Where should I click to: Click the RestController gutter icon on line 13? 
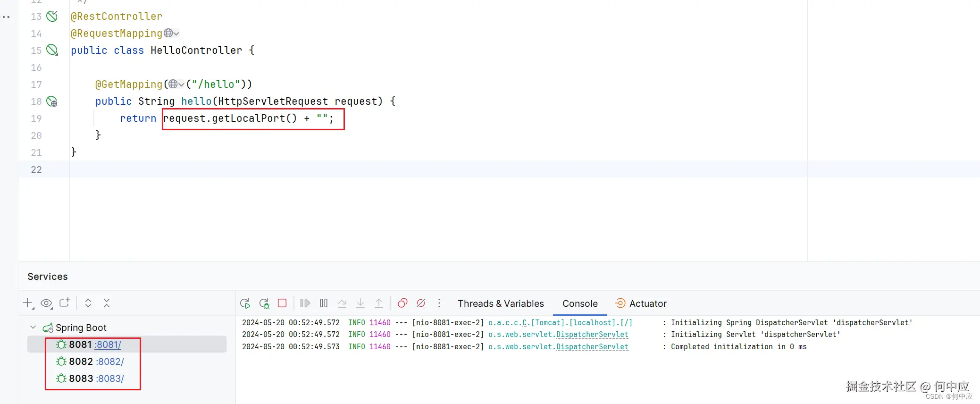52,17
